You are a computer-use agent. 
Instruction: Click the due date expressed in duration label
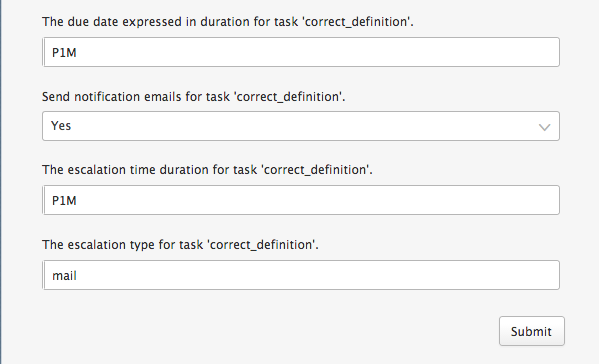[228, 22]
